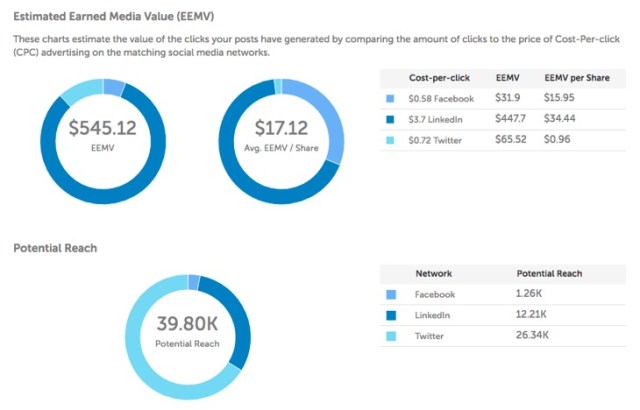Select Facebook legend swatch in the Network table

click(x=389, y=295)
